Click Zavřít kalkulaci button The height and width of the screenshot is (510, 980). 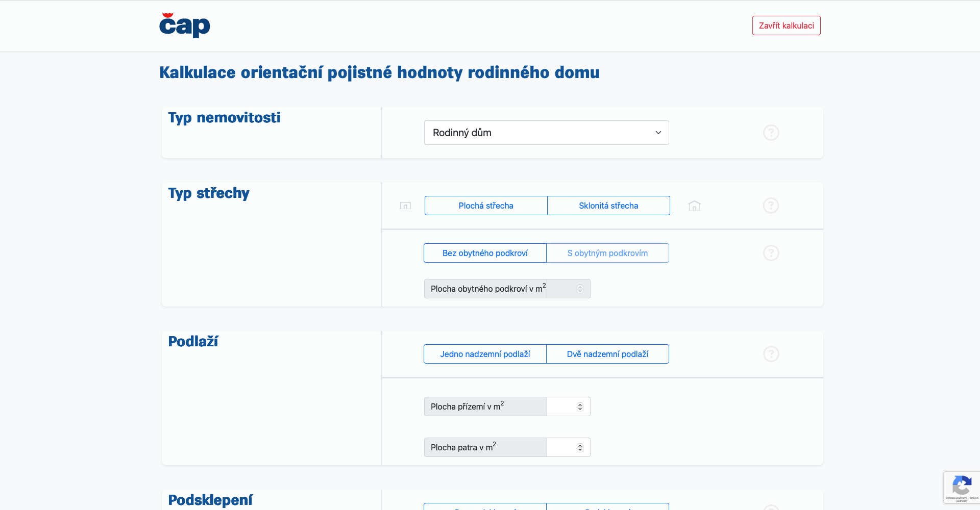(x=786, y=25)
